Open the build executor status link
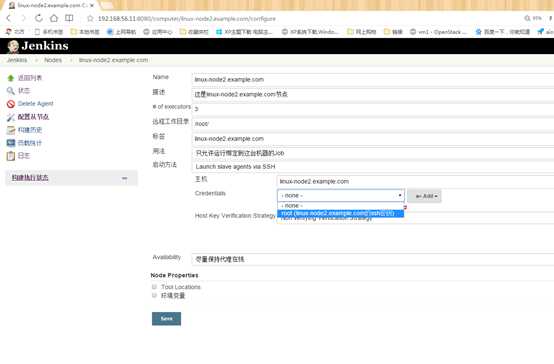 [x=30, y=178]
